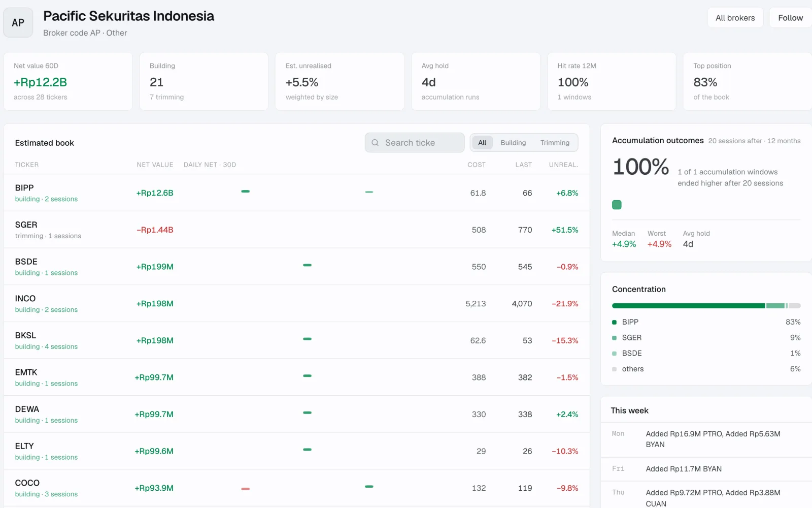812x508 pixels.
Task: Switch to the Building filter tab
Action: (513, 143)
